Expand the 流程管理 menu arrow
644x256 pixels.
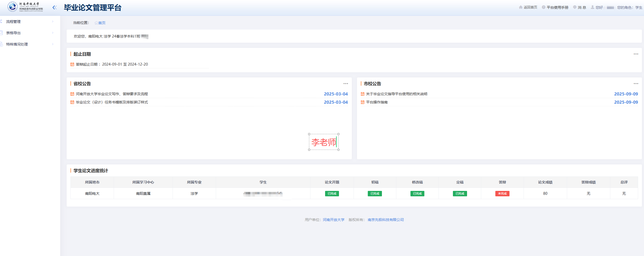click(53, 22)
